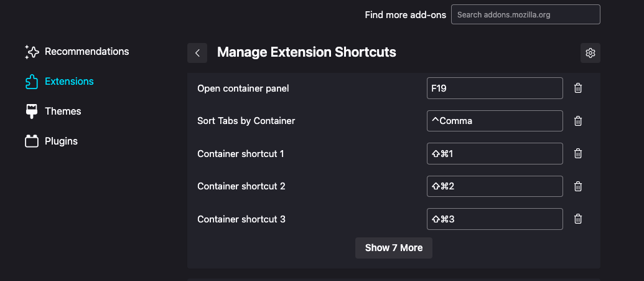Trash the Container shortcut 3 binding
The image size is (644, 281).
(x=577, y=219)
